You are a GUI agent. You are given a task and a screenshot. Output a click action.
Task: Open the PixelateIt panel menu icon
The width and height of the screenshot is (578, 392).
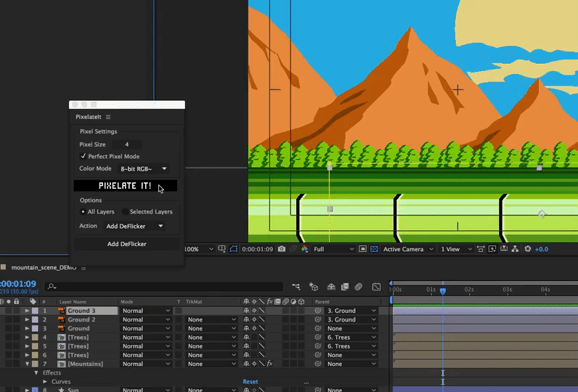108,117
